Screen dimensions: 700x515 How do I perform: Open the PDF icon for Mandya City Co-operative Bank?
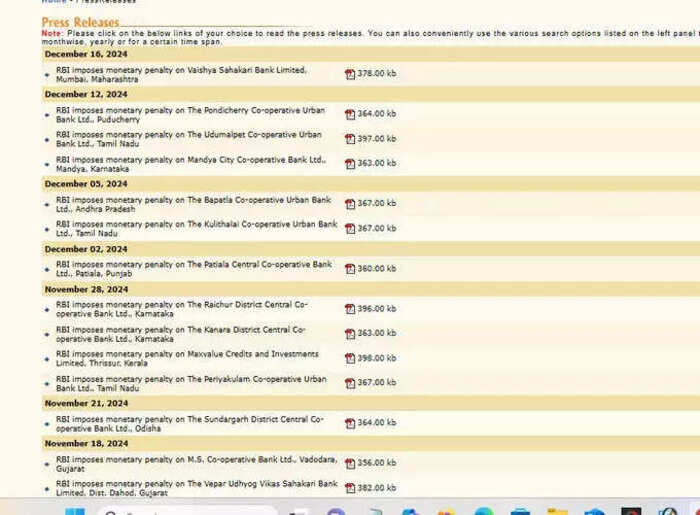coord(350,164)
